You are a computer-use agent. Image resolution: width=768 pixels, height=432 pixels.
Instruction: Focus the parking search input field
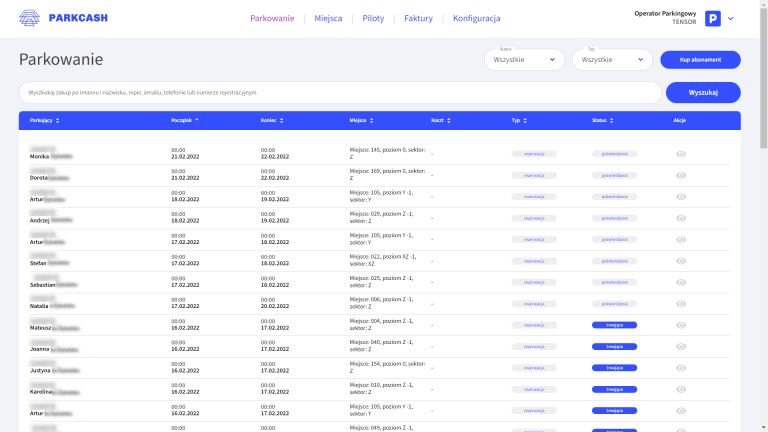[340, 93]
